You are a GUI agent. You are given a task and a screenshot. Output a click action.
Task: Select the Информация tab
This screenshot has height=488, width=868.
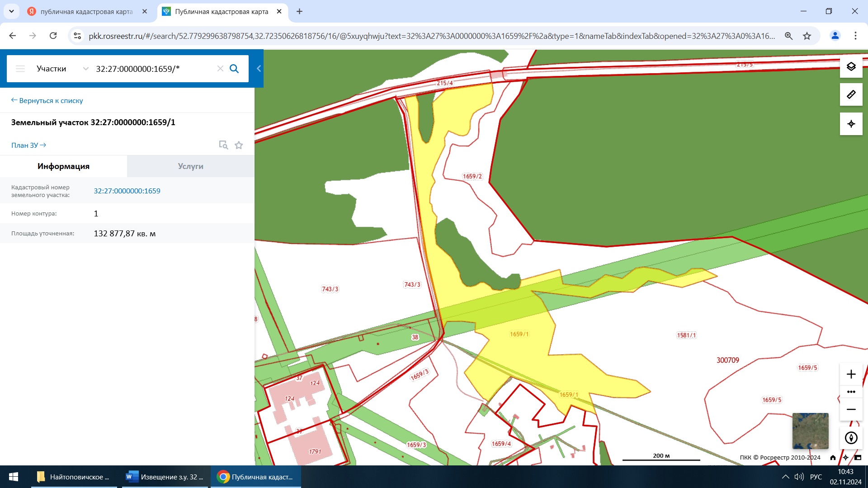(63, 166)
